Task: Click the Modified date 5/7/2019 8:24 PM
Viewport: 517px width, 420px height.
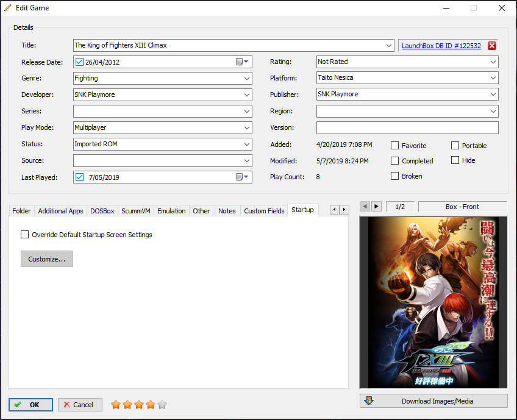Action: click(x=342, y=161)
